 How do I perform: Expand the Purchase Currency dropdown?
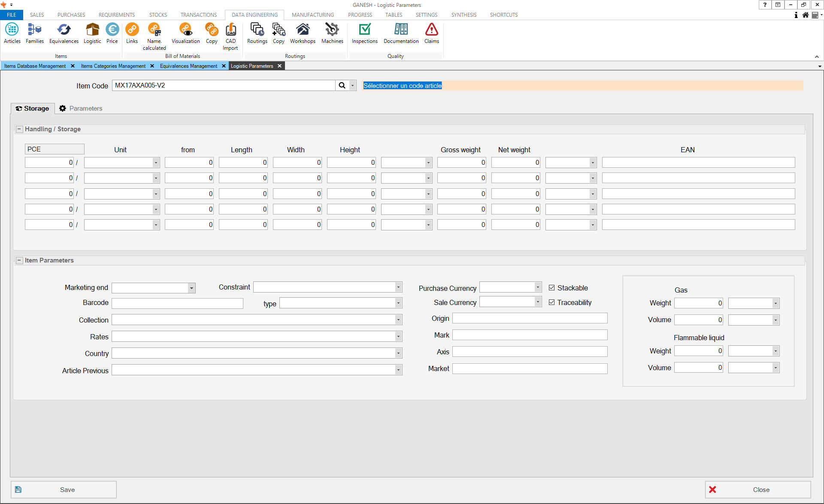[537, 287]
